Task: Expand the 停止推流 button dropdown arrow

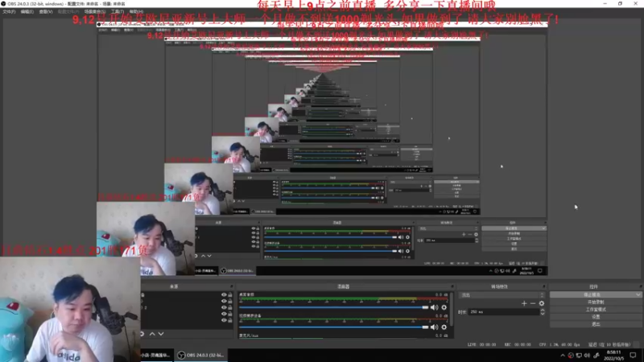Action: pos(638,294)
